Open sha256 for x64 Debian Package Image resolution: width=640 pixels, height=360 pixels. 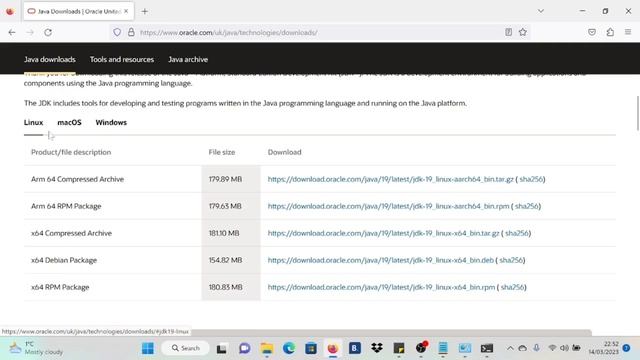511,260
